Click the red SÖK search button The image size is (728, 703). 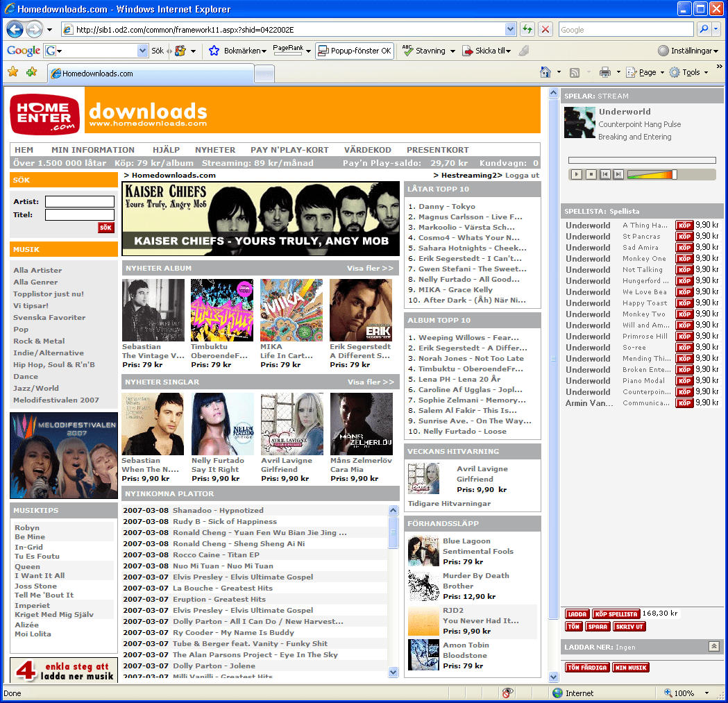coord(106,228)
